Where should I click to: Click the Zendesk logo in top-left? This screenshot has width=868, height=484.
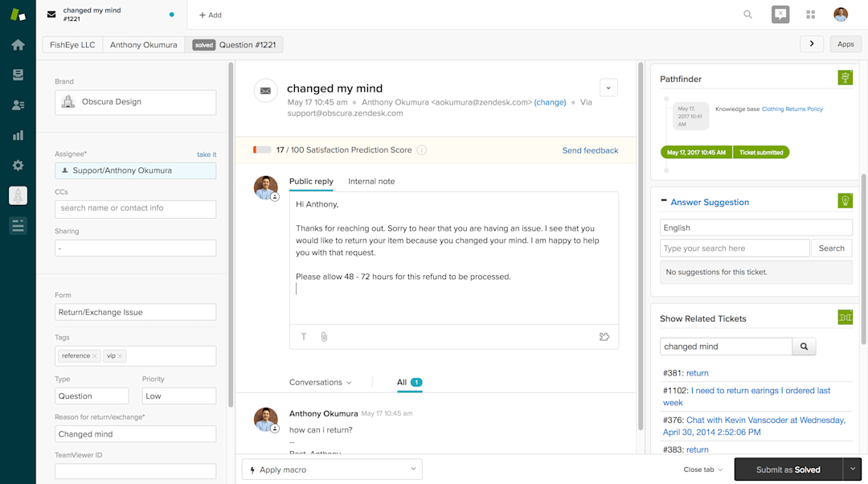[18, 14]
